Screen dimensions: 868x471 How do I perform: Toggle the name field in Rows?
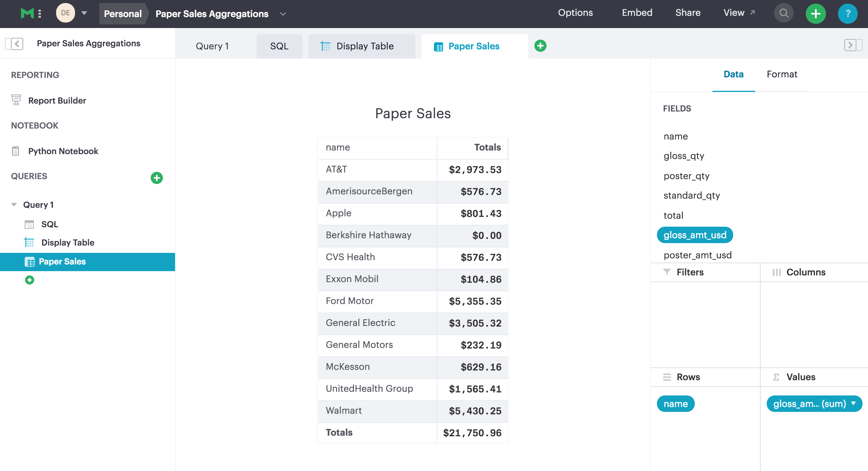(675, 404)
